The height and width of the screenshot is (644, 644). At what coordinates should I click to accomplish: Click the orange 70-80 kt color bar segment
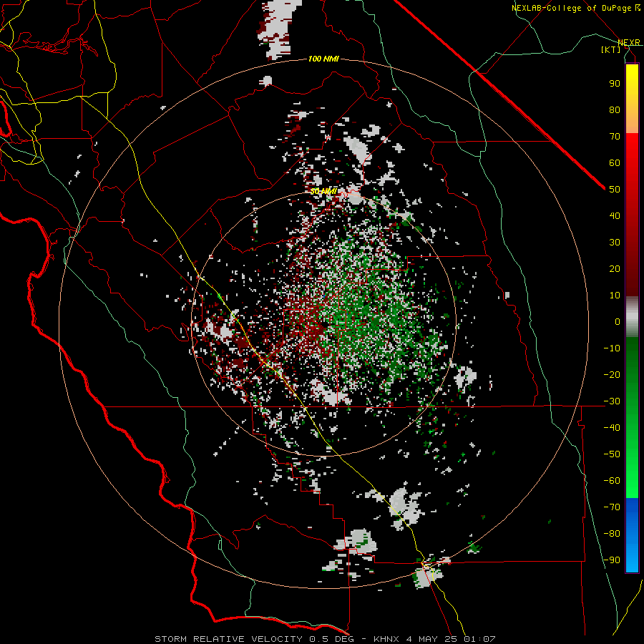[x=632, y=122]
